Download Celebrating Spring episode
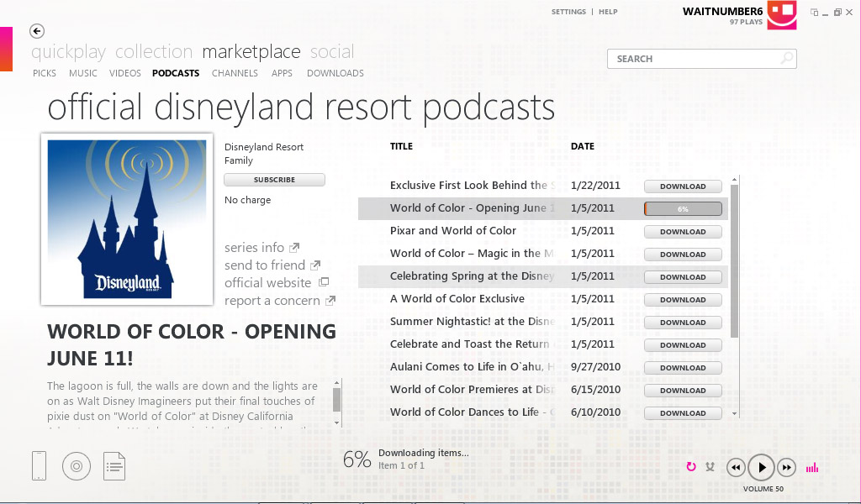This screenshot has height=504, width=861. click(683, 277)
